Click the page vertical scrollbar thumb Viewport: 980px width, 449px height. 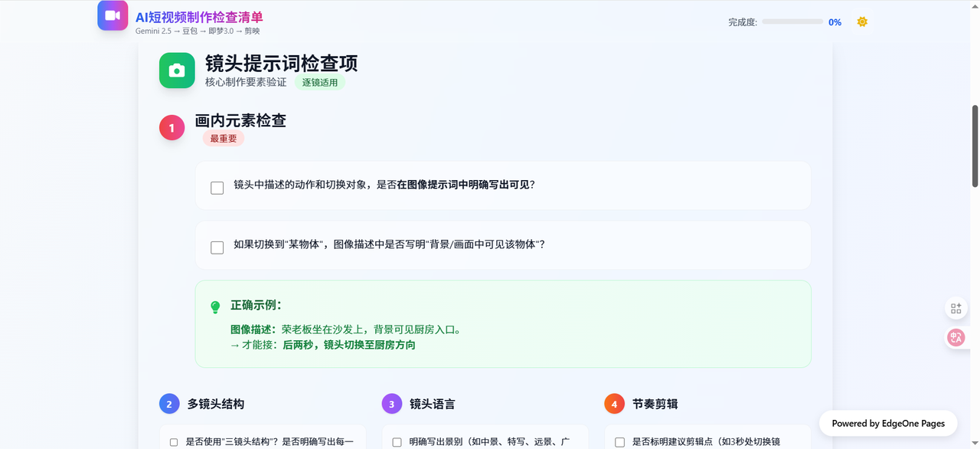pos(975,146)
